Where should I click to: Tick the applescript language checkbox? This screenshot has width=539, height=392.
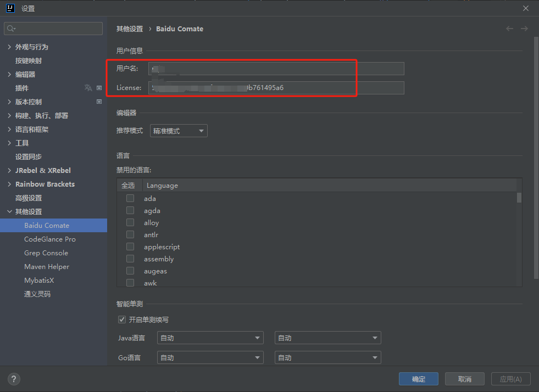click(130, 247)
